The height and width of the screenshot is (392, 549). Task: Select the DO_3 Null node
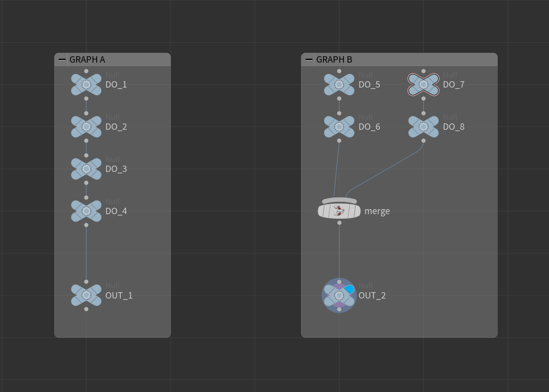point(86,169)
